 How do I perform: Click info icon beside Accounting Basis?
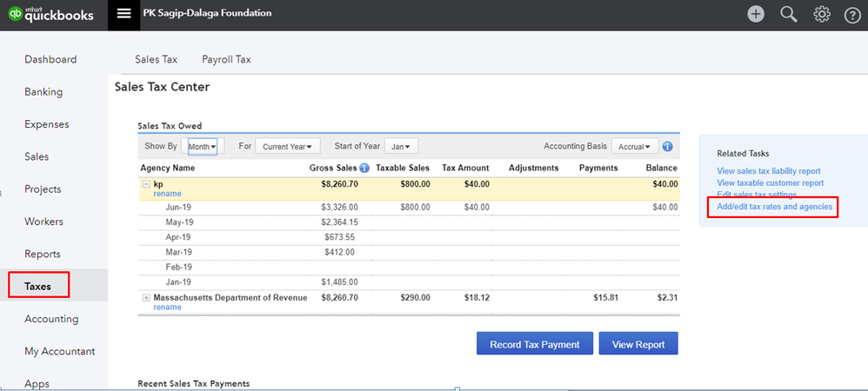pos(668,147)
